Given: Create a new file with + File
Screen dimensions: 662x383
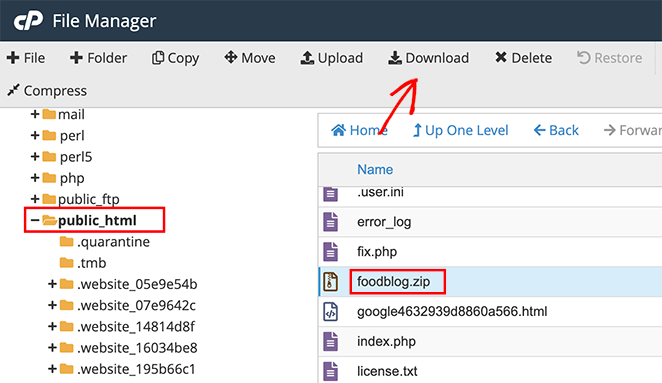Looking at the screenshot, I should 26,58.
